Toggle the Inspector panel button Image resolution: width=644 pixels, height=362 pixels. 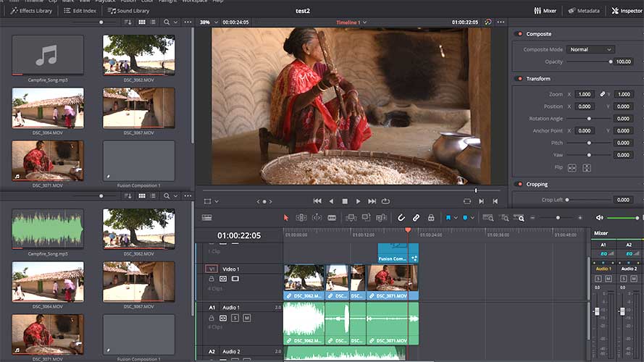pos(627,11)
